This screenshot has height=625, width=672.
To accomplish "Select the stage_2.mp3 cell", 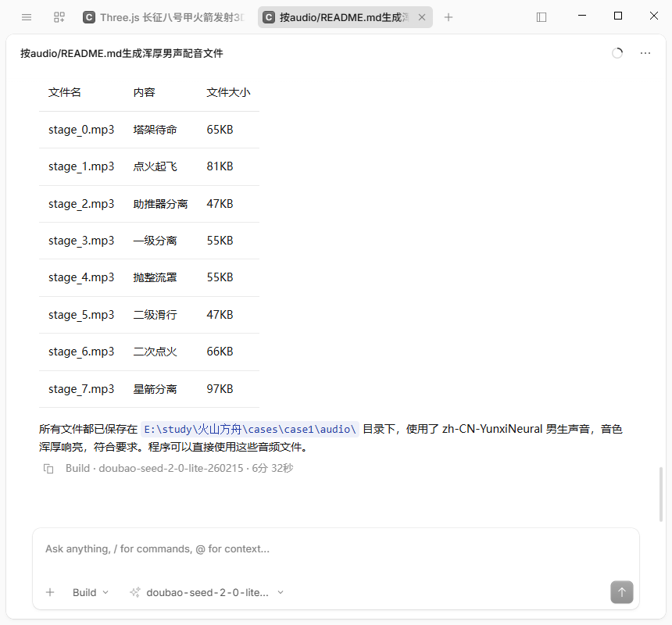I will click(81, 204).
